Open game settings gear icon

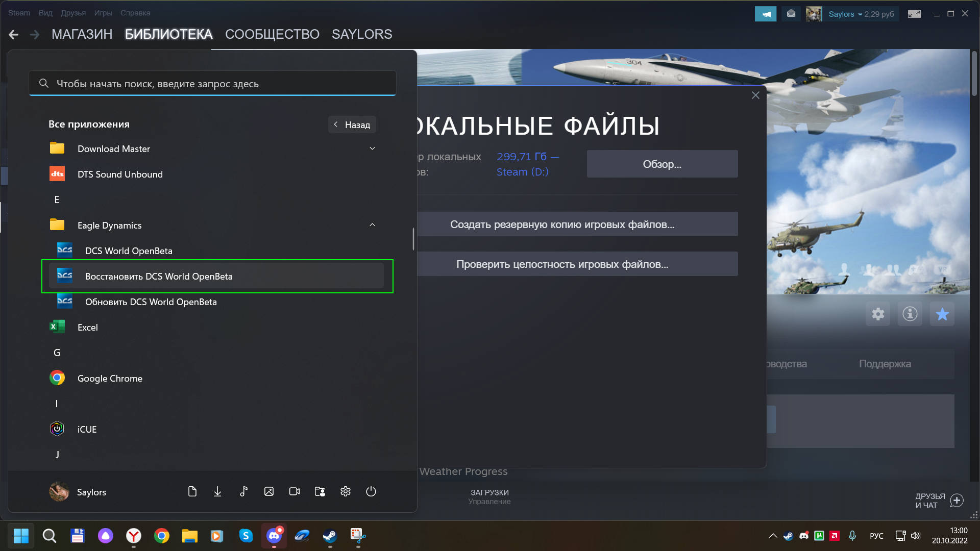click(878, 314)
